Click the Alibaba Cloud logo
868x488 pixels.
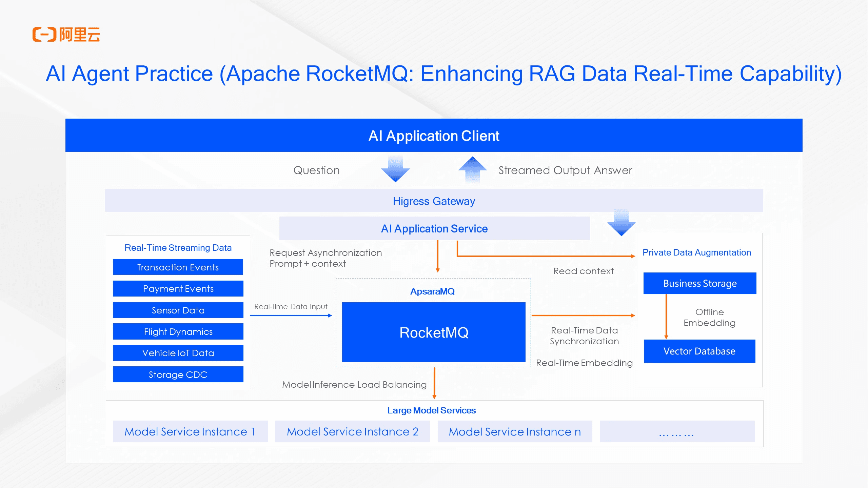pyautogui.click(x=66, y=35)
